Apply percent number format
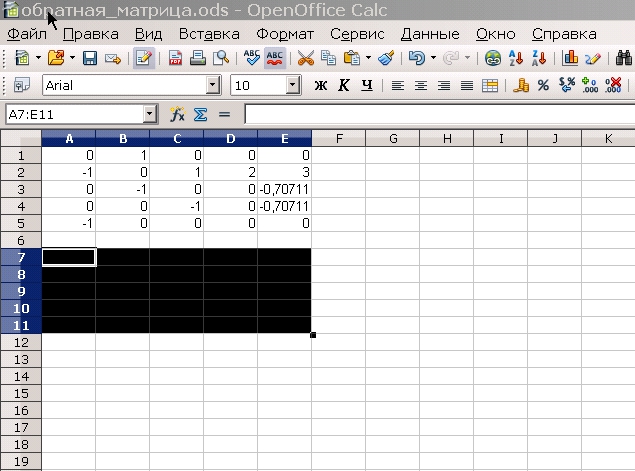This screenshot has width=635, height=471. tap(543, 86)
